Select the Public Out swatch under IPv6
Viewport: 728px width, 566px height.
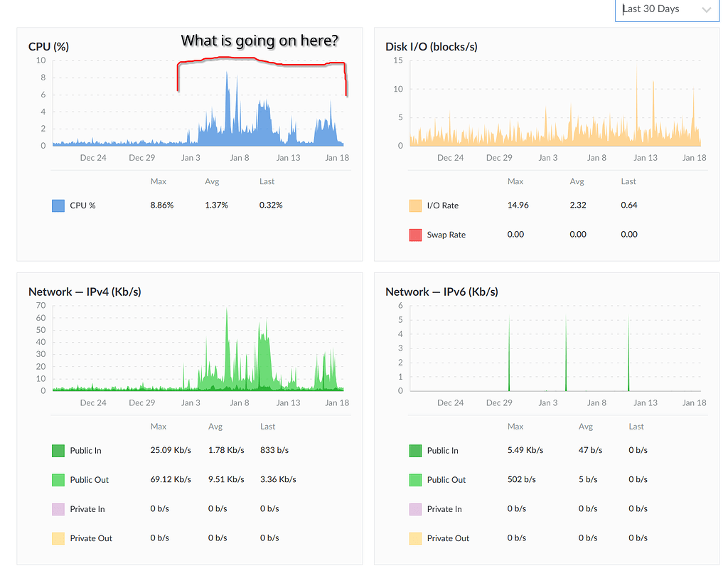pyautogui.click(x=417, y=479)
